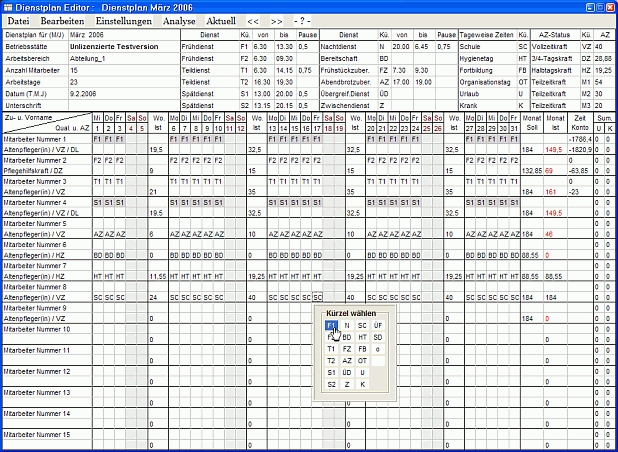Choose N night shift code in popup

tap(347, 325)
